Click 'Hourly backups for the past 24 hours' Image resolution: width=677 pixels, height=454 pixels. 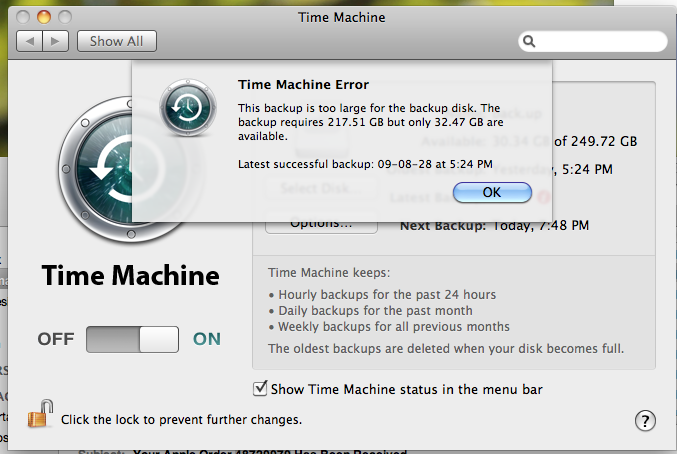(387, 294)
